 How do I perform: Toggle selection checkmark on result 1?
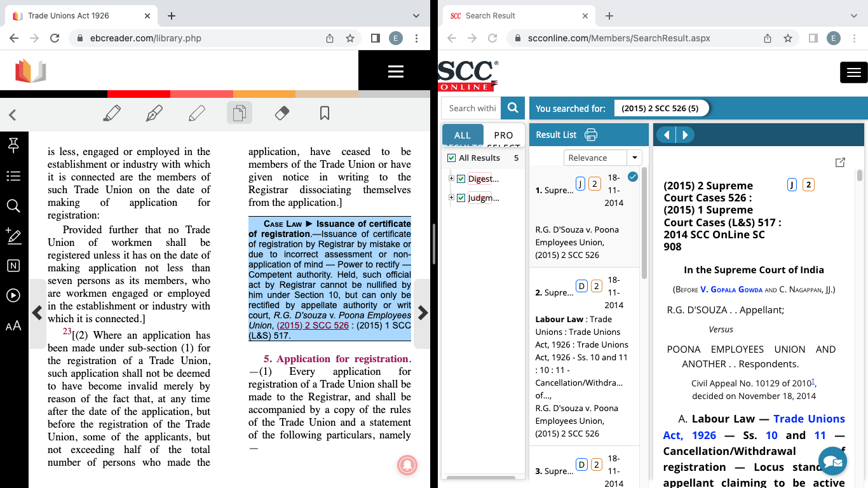(632, 177)
